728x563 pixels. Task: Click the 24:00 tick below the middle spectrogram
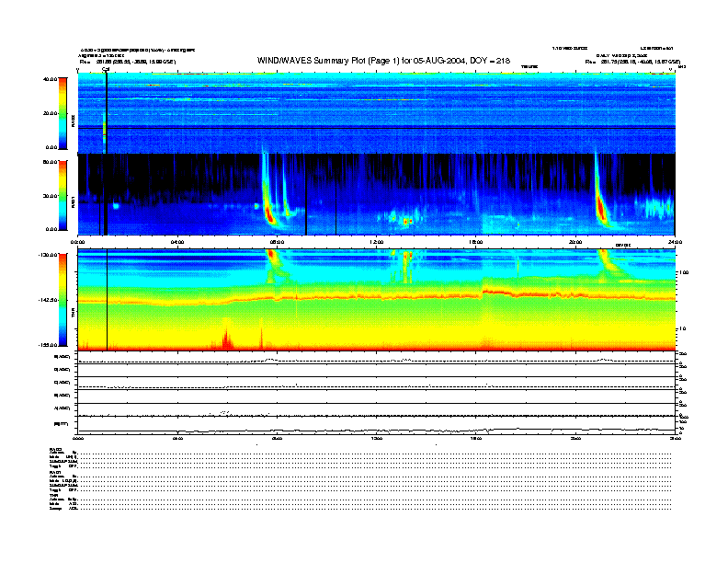pos(675,242)
